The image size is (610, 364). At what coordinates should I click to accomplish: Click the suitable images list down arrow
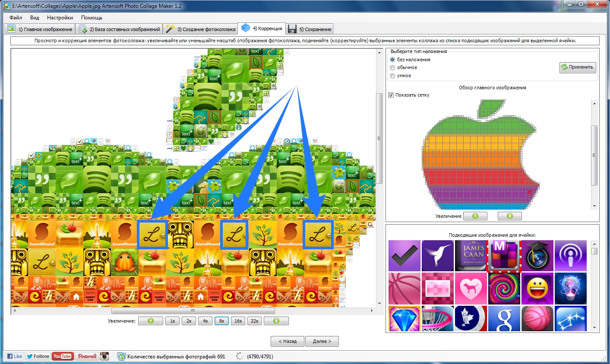[594, 328]
